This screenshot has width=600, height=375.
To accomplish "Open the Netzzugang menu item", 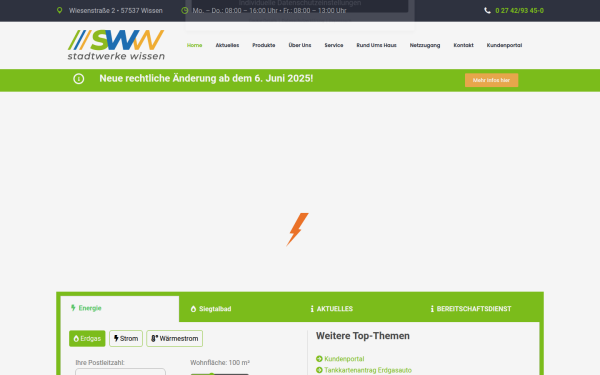I will tap(425, 45).
